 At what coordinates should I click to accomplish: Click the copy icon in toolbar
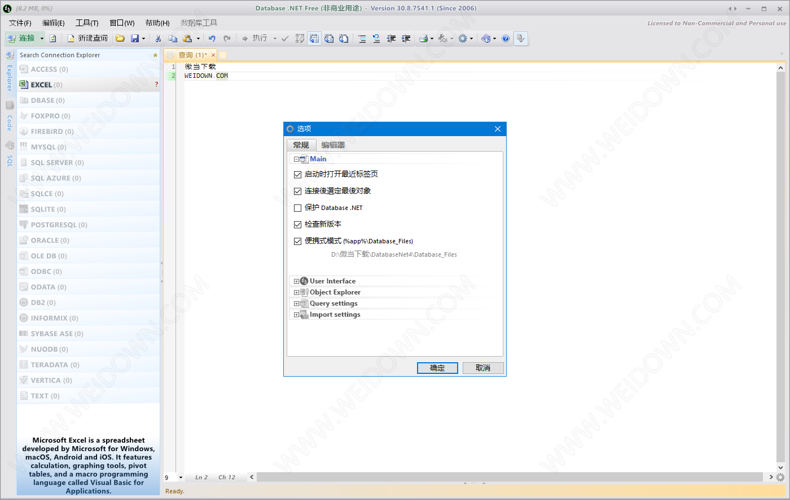tap(173, 38)
